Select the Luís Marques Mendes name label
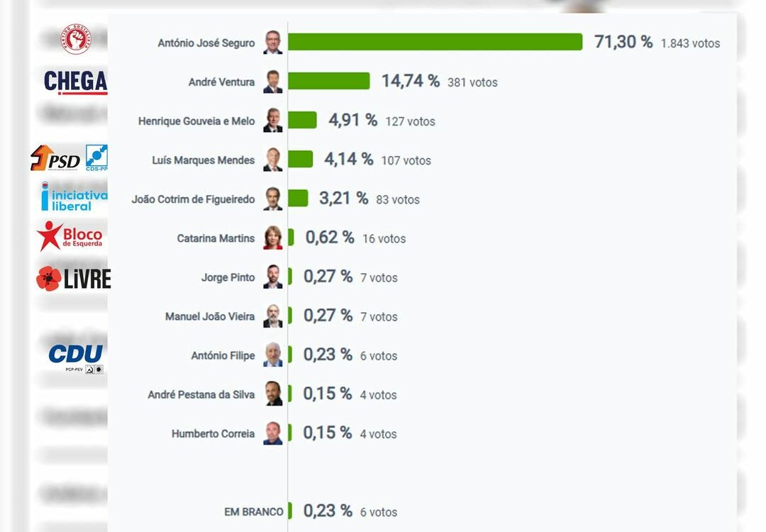This screenshot has width=766, height=532. click(x=203, y=160)
